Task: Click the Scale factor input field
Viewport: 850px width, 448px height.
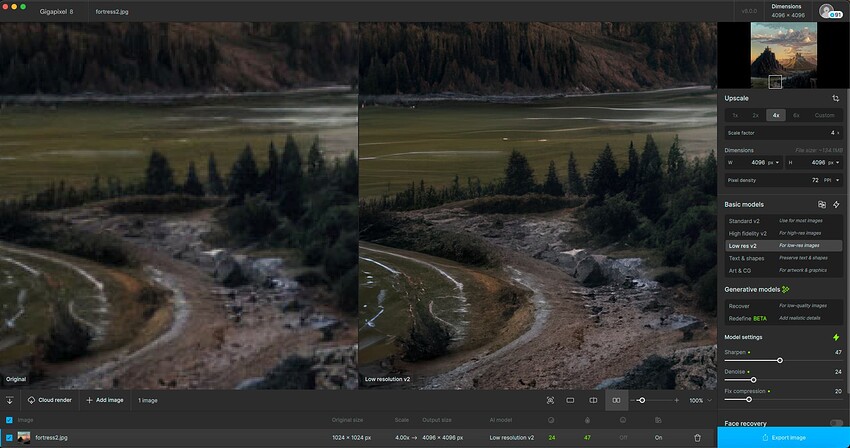Action: (783, 133)
